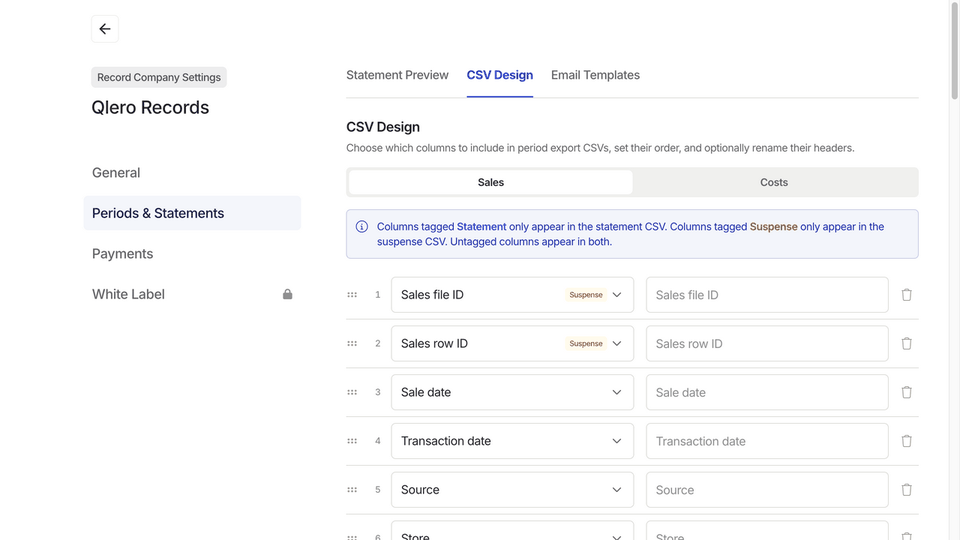The height and width of the screenshot is (540, 960).
Task: Switch to the Costs segment
Action: pos(774,182)
